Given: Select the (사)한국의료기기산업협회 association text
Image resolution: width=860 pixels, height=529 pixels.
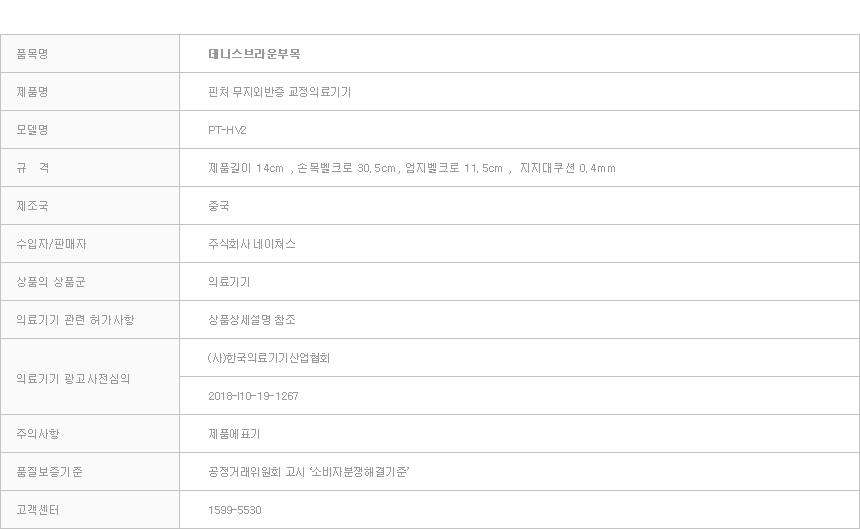Looking at the screenshot, I should pos(269,358).
